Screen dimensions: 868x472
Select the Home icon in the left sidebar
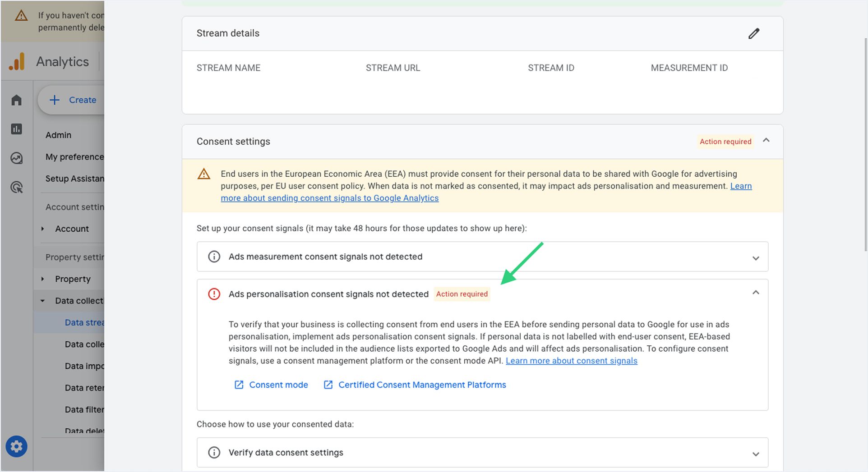point(16,100)
